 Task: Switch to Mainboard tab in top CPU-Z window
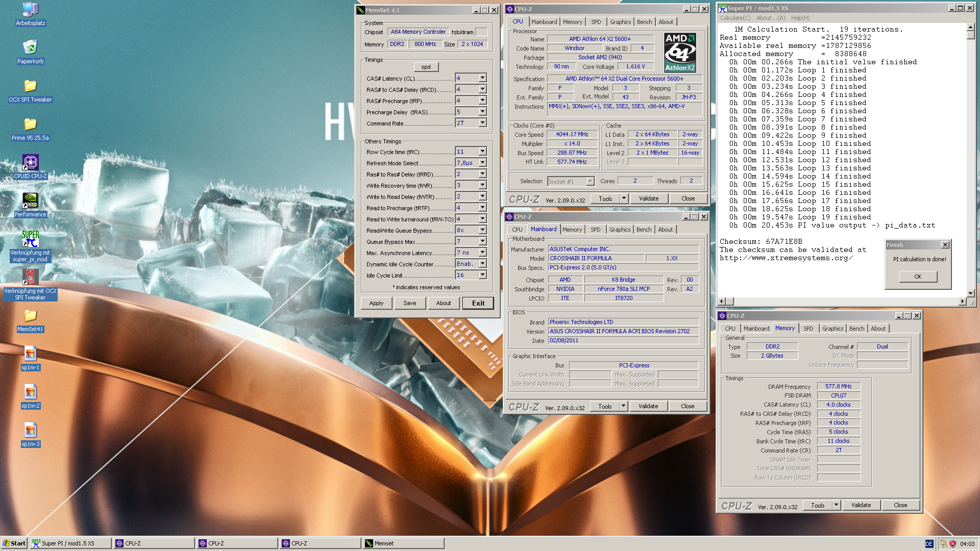click(544, 22)
